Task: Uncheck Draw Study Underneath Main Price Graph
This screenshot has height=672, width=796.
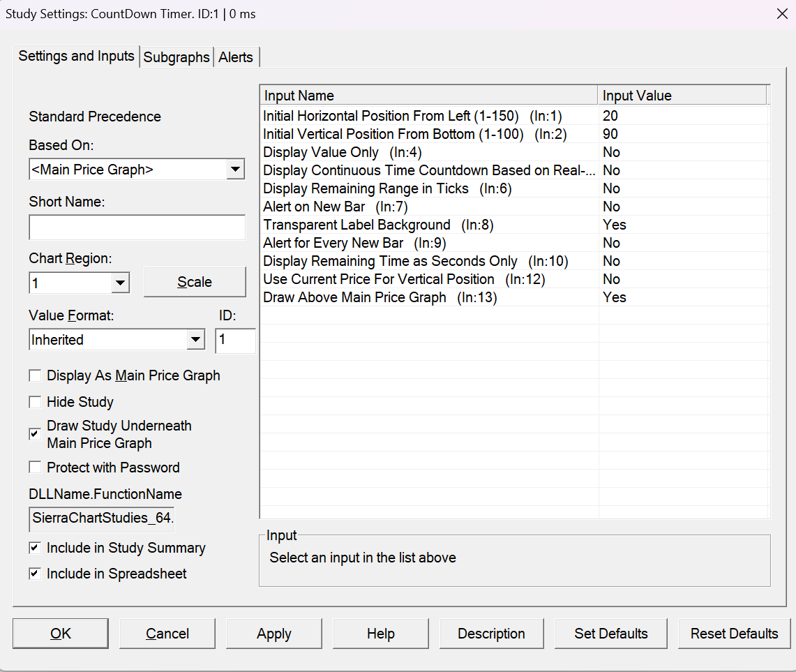Action: click(x=35, y=434)
